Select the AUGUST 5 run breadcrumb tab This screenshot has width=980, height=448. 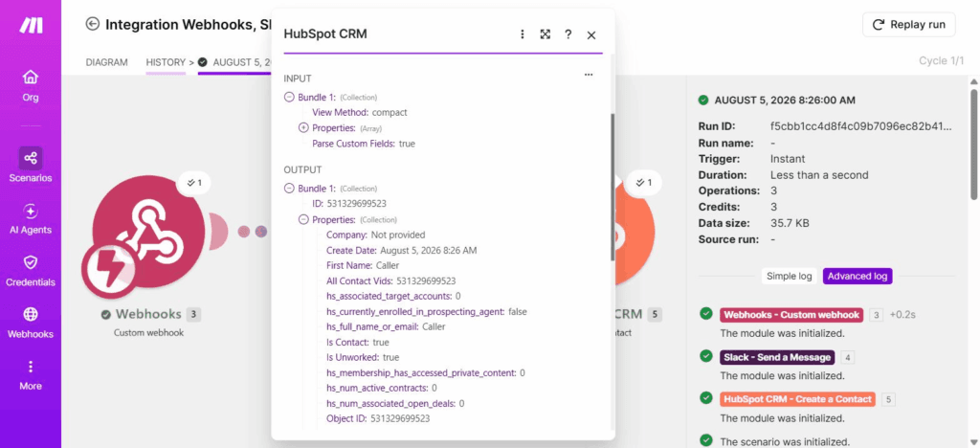[235, 62]
